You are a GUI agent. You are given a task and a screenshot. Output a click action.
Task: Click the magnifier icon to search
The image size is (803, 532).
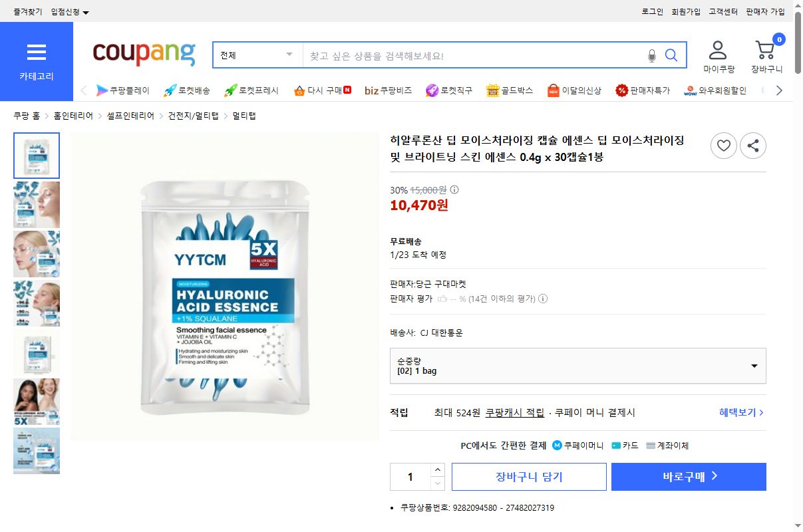point(671,55)
